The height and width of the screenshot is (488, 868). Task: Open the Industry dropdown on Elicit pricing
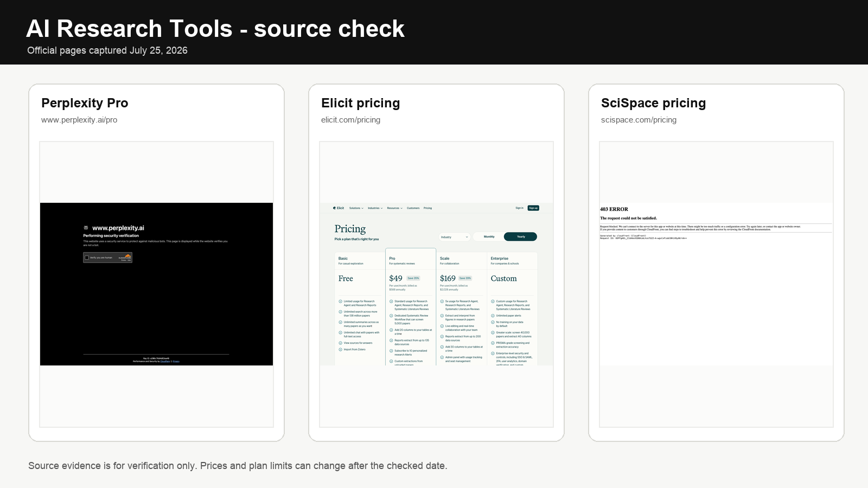(x=455, y=237)
